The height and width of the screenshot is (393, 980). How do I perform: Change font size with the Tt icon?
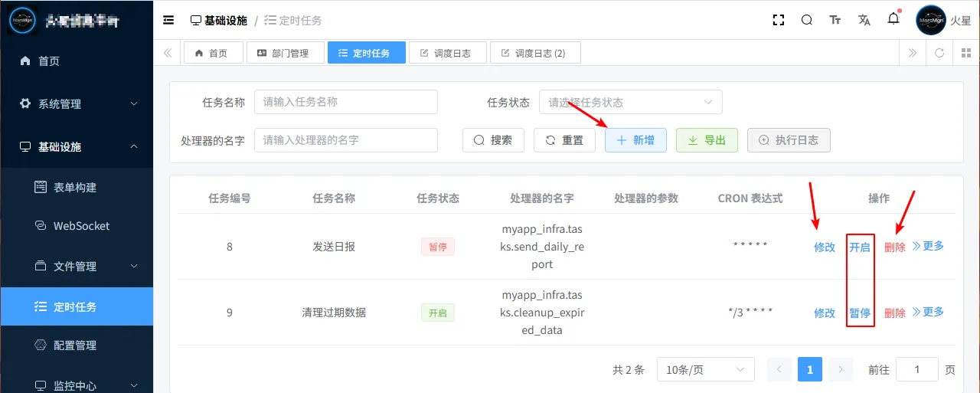[835, 21]
